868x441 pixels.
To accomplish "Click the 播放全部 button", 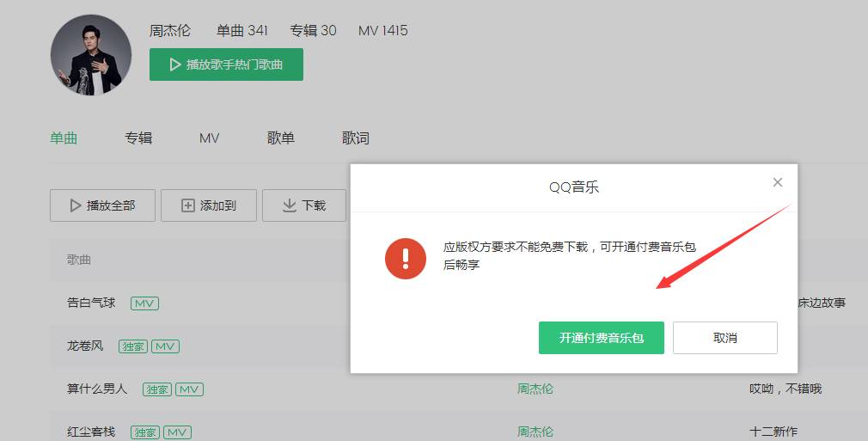I will pos(102,205).
